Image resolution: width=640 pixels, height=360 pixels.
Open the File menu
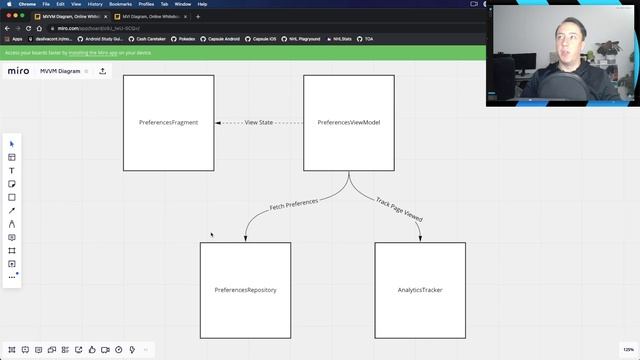point(46,4)
